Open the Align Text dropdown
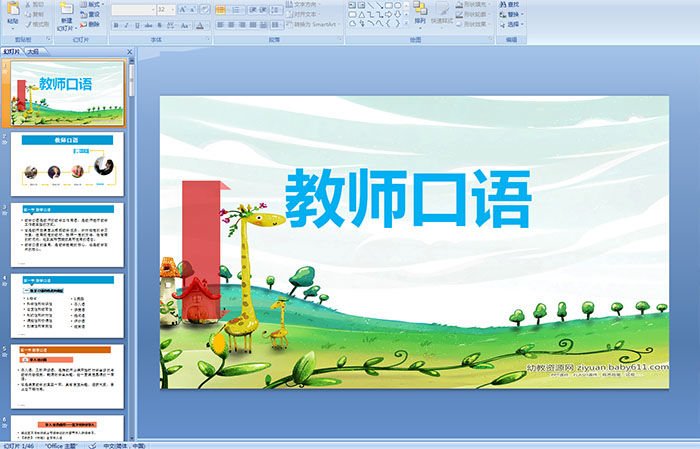Viewport: 700px width, 449px height. coord(304,14)
